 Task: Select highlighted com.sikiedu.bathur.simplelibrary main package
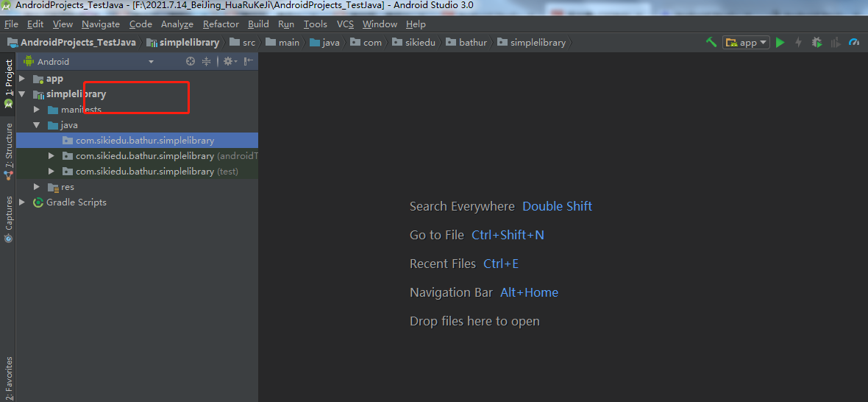[x=138, y=141]
